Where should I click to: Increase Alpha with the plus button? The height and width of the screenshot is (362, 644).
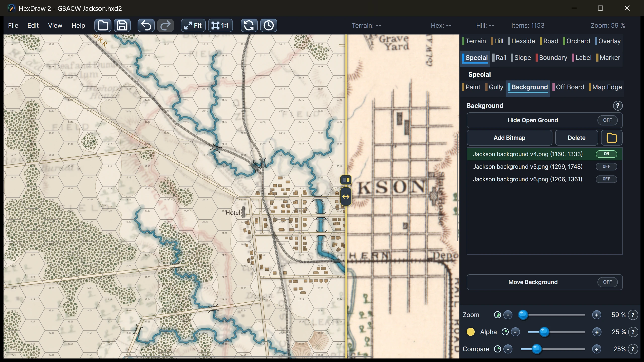tap(596, 332)
